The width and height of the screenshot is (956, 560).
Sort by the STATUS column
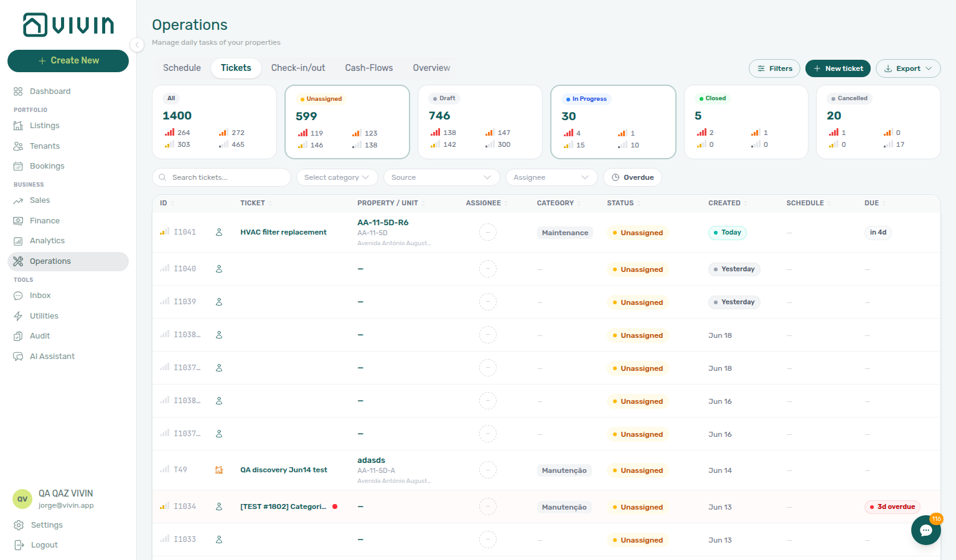pos(624,203)
